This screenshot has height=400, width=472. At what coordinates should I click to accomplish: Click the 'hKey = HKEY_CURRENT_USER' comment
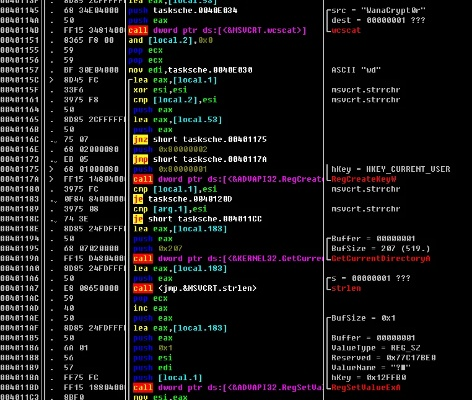(391, 169)
